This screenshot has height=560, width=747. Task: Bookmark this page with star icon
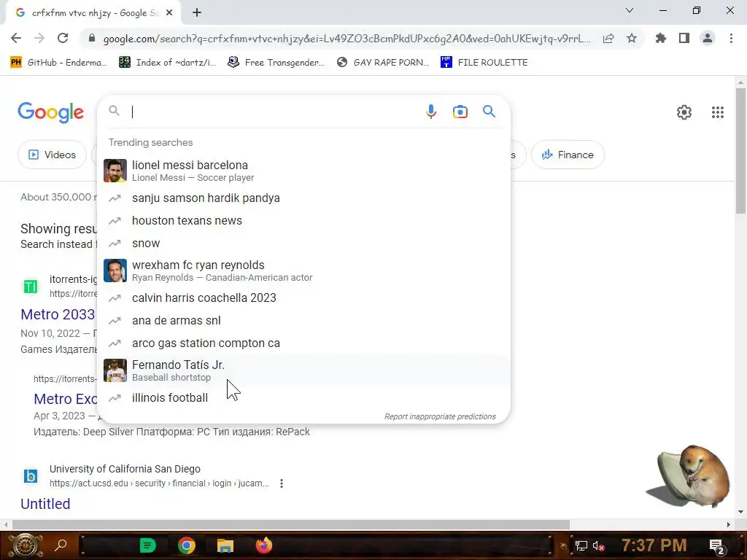(x=632, y=38)
